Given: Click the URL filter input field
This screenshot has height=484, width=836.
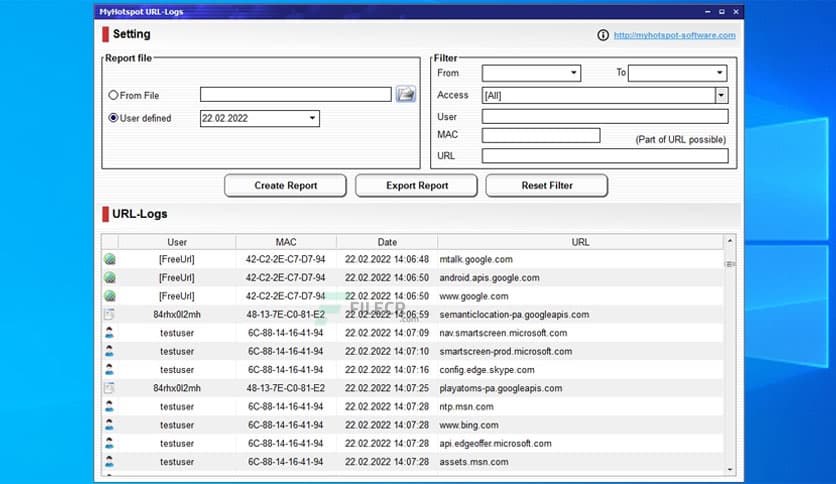Looking at the screenshot, I should pyautogui.click(x=605, y=156).
